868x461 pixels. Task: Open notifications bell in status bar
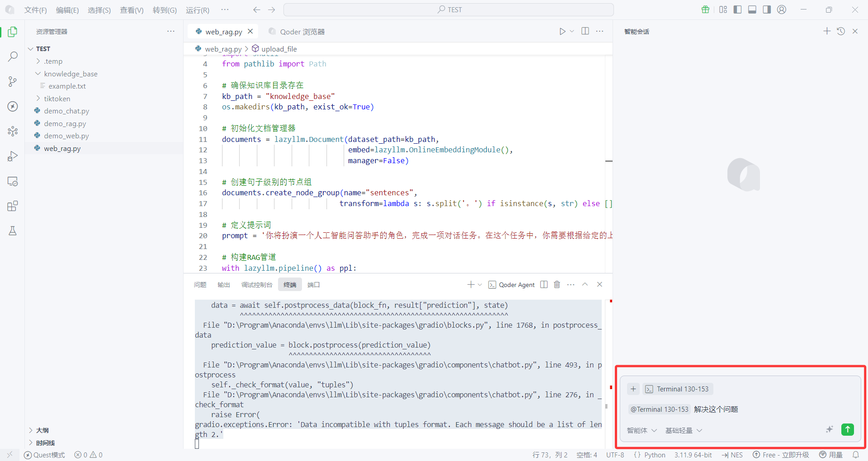(856, 455)
